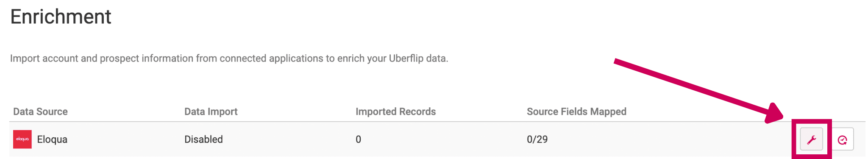Screen dimensions: 868x159
Task: Click the magenta highlight box border
Action: (x=812, y=121)
